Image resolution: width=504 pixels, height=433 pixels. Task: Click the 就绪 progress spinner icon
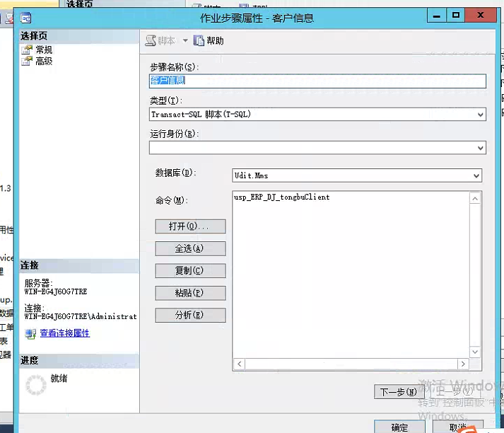click(x=35, y=384)
